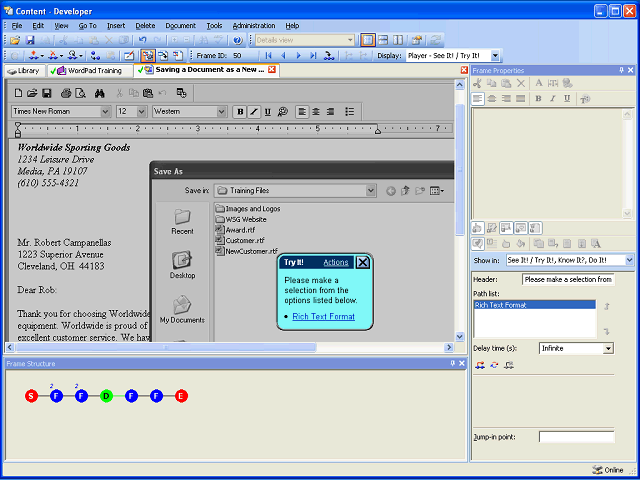Toggle the highlighted orange toolbar button
The height and width of the screenshot is (480, 640).
[148, 56]
